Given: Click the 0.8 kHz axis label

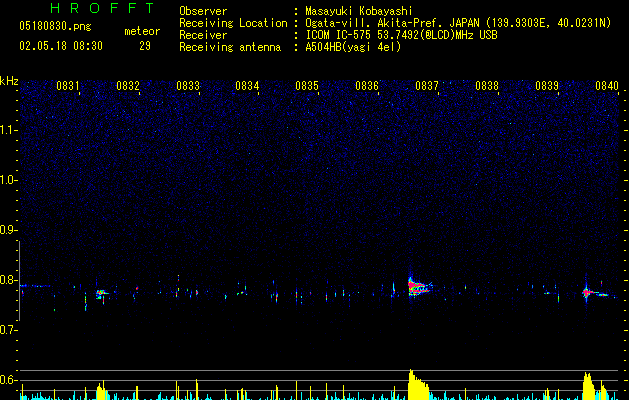Looking at the screenshot, I should [x=8, y=280].
